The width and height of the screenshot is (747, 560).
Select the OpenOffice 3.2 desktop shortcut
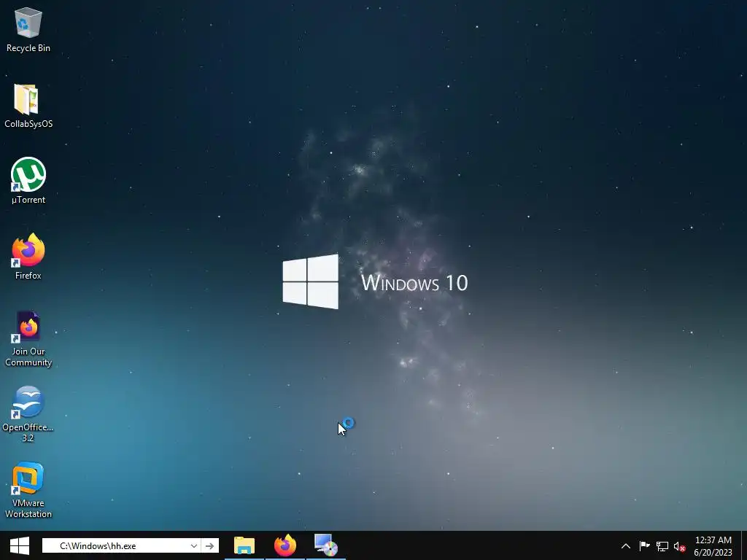[x=28, y=414]
